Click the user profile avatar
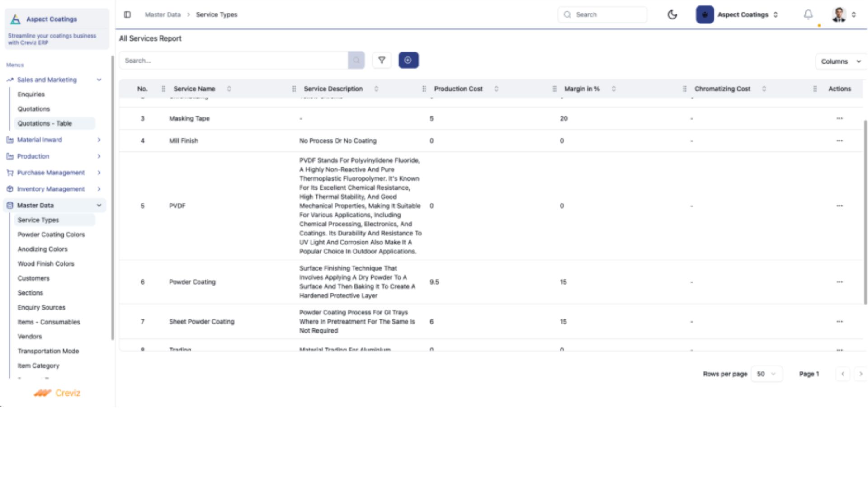 pos(839,14)
